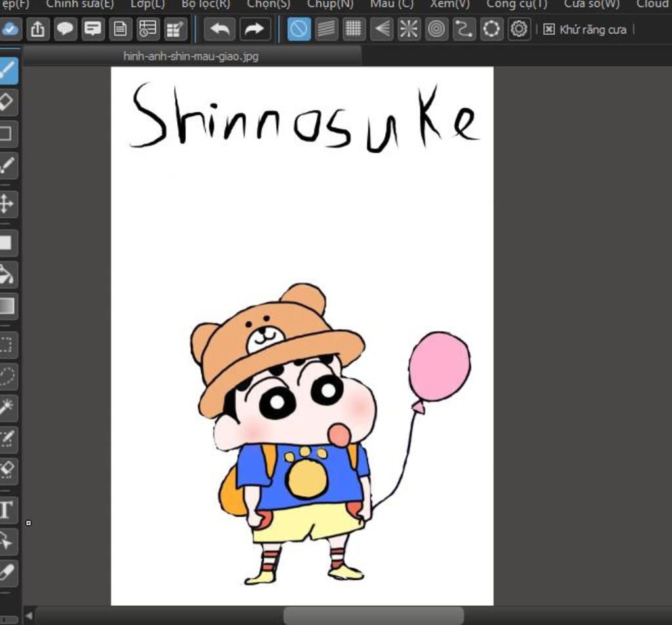
Task: Enable the ellipse snap with dotted circle
Action: [491, 29]
